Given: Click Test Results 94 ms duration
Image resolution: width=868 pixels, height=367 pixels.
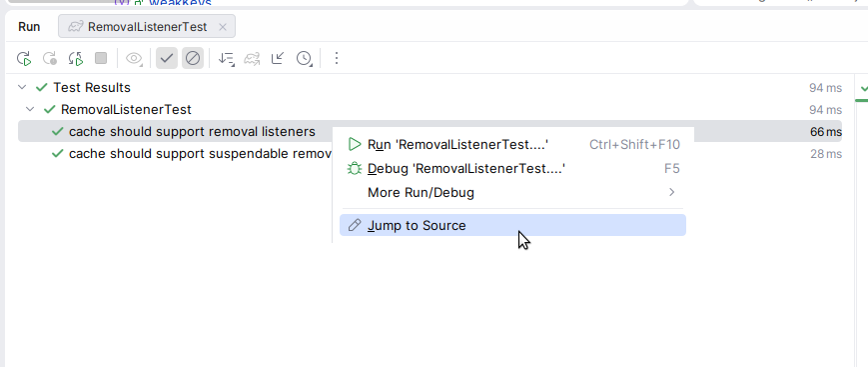Looking at the screenshot, I should (825, 88).
